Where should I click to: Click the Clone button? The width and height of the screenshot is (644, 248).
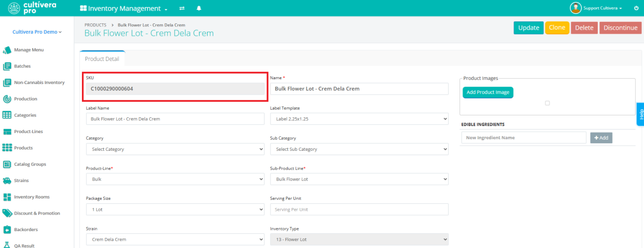557,28
